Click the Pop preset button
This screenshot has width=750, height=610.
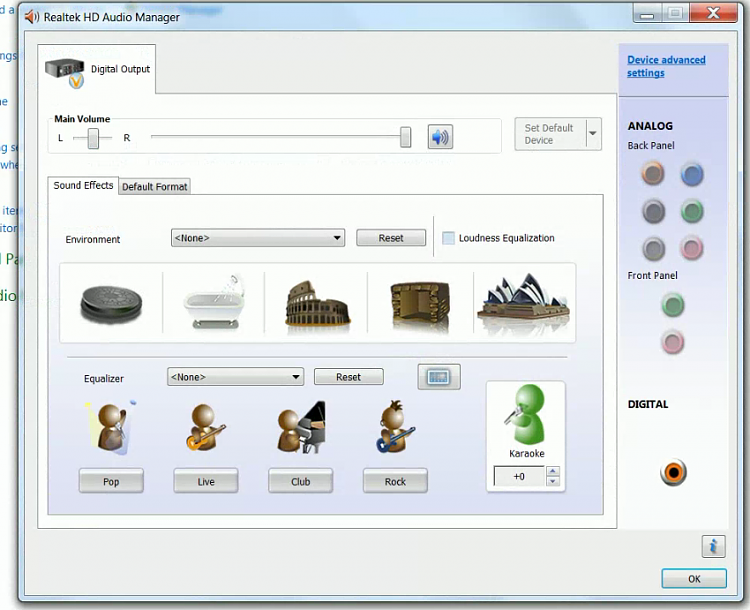[x=111, y=481]
